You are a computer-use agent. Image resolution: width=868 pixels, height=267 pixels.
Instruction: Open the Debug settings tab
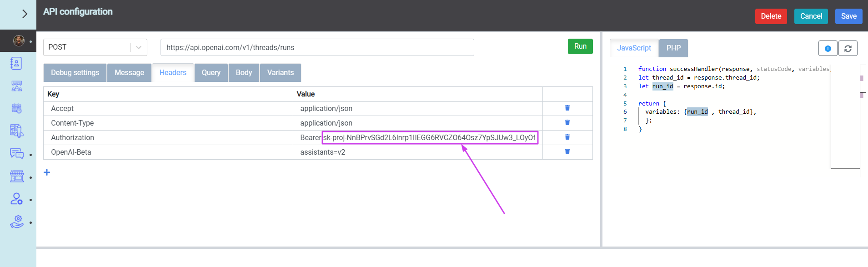coord(75,73)
